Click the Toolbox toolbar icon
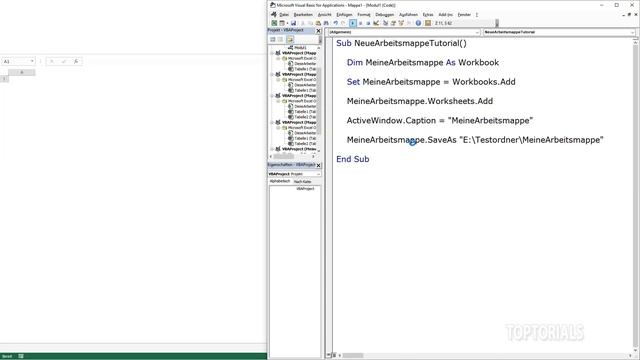This screenshot has width=640, height=360. 409,23
